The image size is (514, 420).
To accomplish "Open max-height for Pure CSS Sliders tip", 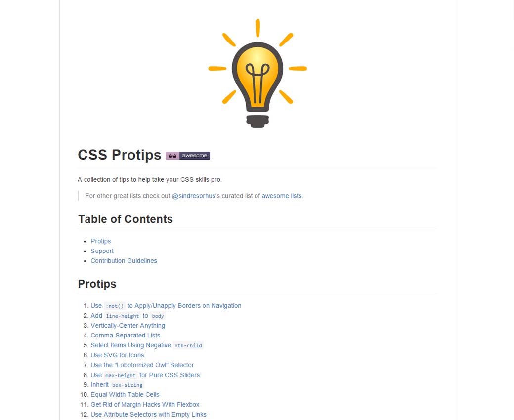I will 145,375.
